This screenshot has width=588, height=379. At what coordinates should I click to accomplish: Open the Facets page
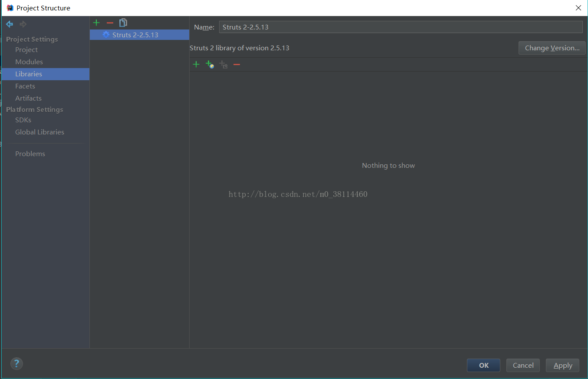pos(25,86)
